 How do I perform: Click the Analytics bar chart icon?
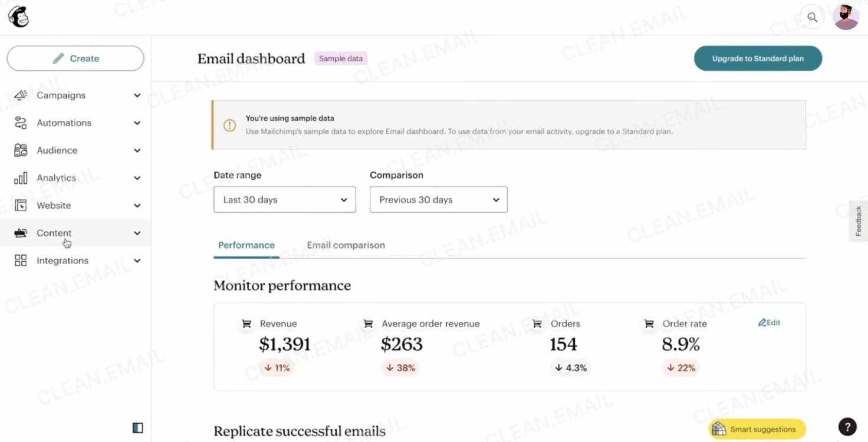[21, 178]
